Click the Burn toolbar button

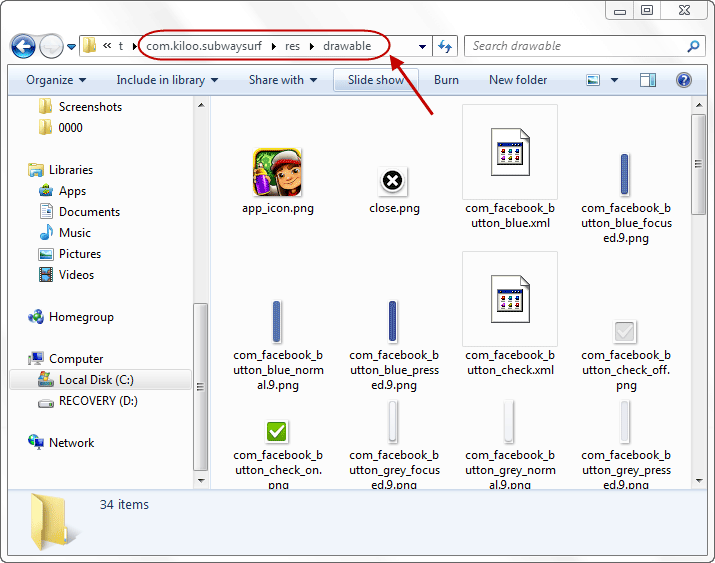click(446, 80)
